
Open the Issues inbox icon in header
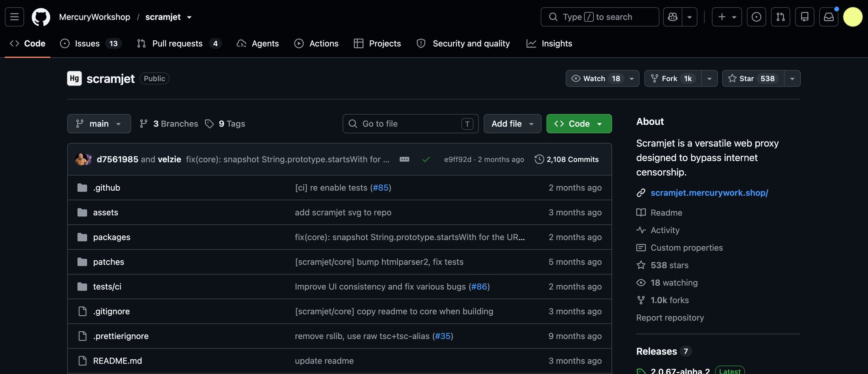coord(756,17)
